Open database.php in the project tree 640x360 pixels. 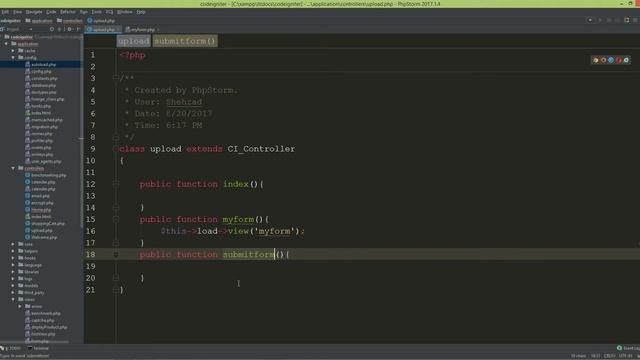click(44, 85)
